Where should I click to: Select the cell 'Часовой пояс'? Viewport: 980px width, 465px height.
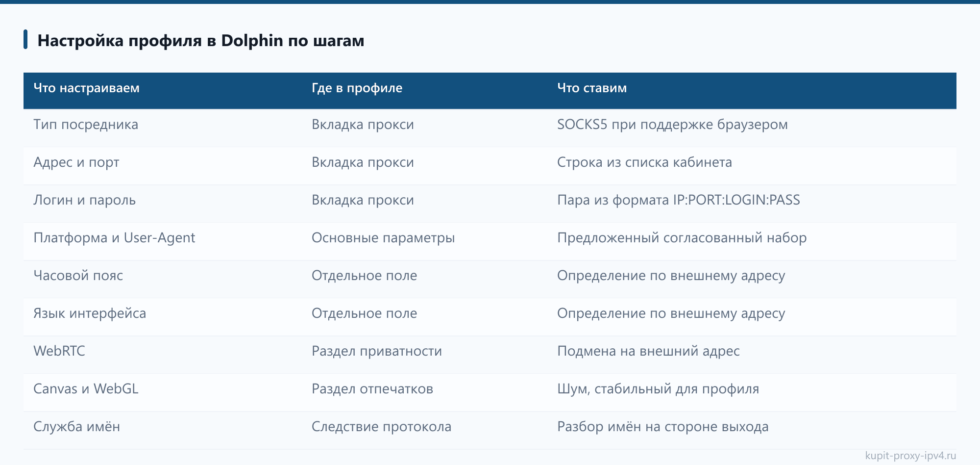78,276
